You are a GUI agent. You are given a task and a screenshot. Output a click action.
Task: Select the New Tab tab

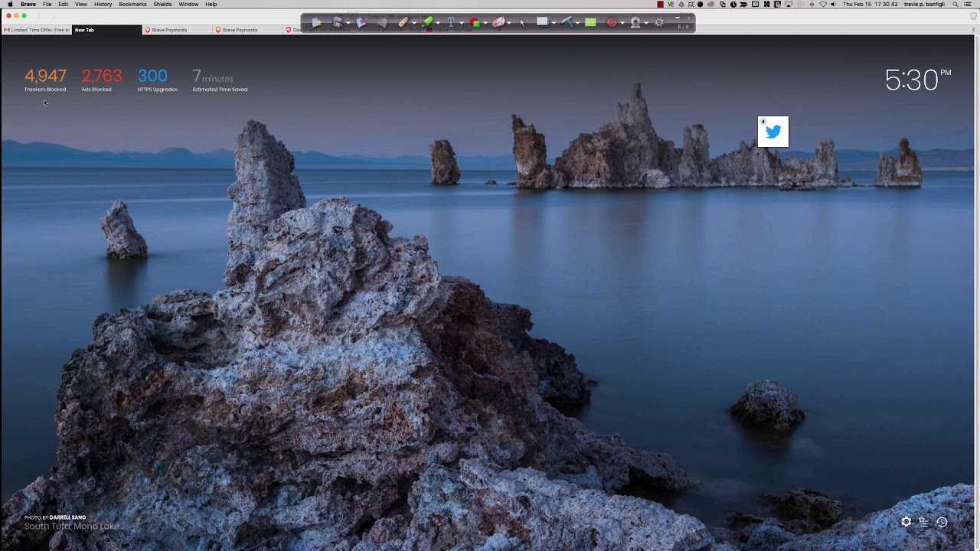click(x=106, y=30)
